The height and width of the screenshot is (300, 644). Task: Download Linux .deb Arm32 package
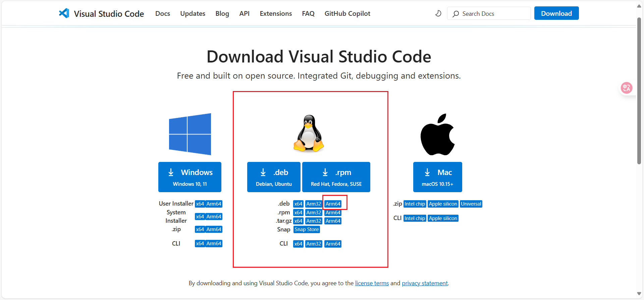coord(314,204)
